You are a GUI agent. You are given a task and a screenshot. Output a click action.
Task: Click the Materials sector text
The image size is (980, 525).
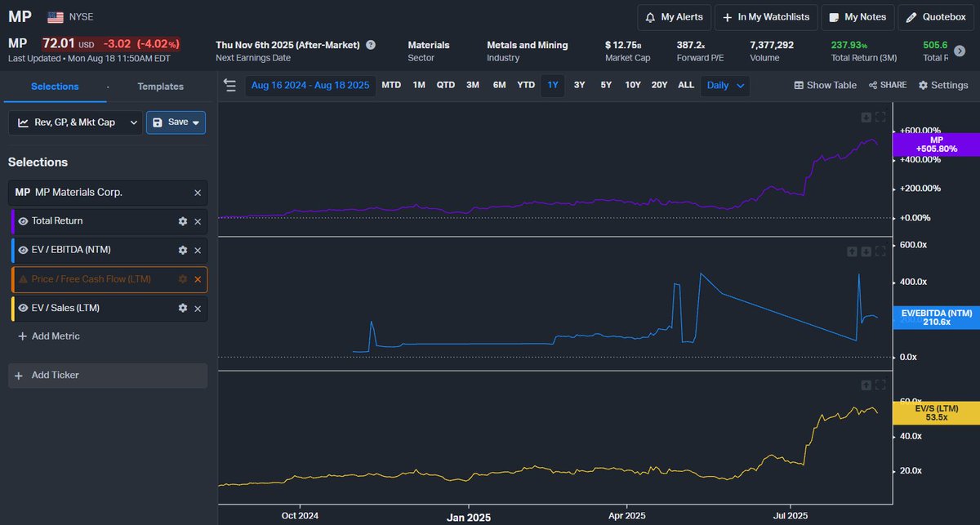[429, 45]
